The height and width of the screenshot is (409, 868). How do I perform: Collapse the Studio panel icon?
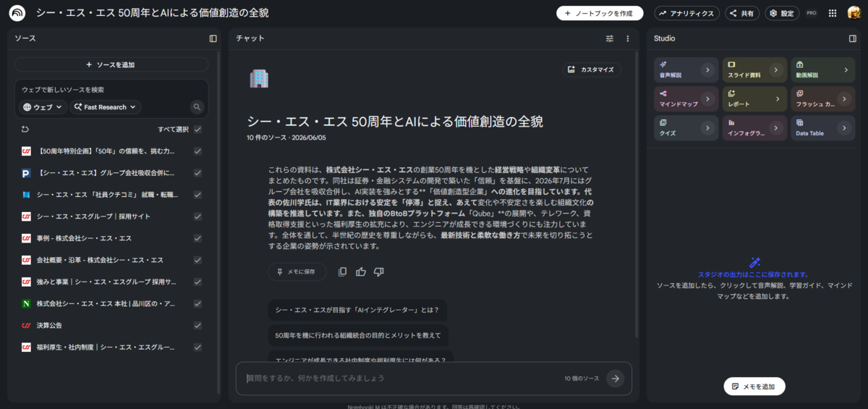[x=852, y=38]
